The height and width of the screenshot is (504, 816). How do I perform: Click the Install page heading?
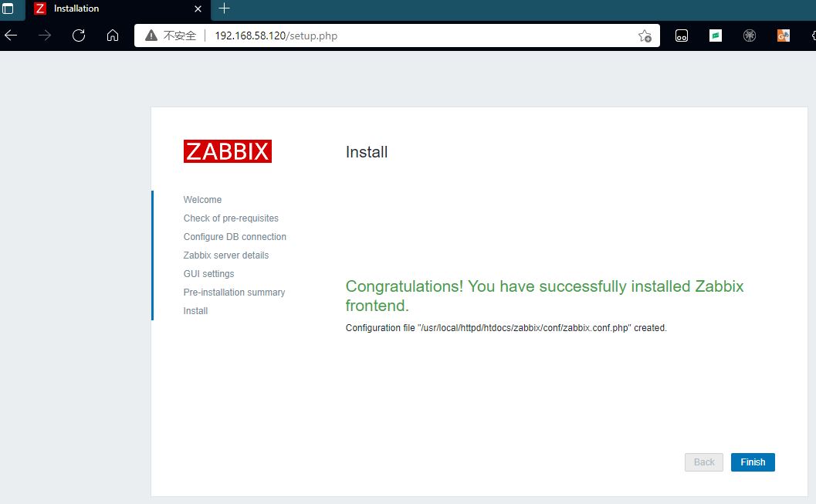[x=367, y=152]
